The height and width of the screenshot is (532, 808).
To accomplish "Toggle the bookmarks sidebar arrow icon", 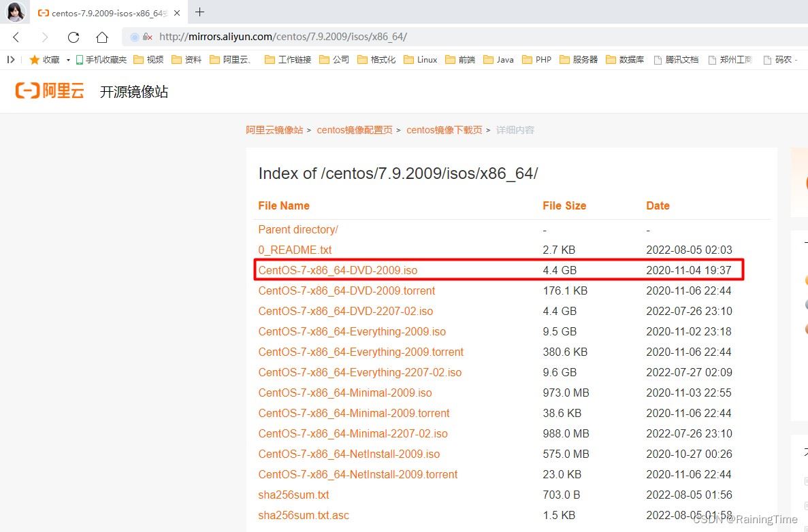I will pyautogui.click(x=10, y=60).
